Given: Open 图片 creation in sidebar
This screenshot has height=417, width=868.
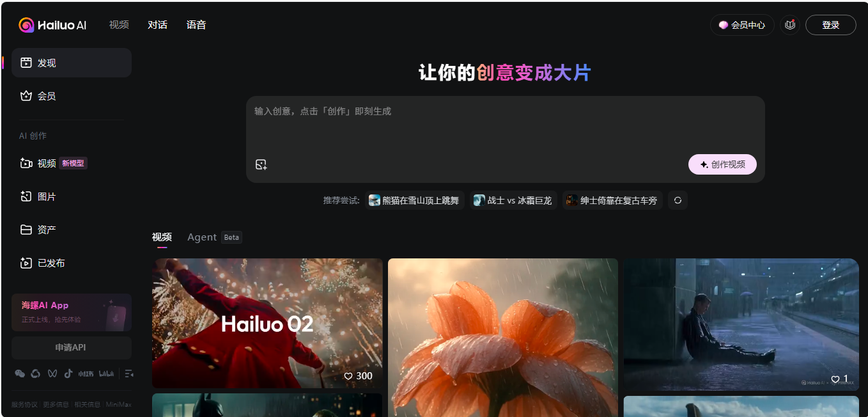Looking at the screenshot, I should point(72,196).
